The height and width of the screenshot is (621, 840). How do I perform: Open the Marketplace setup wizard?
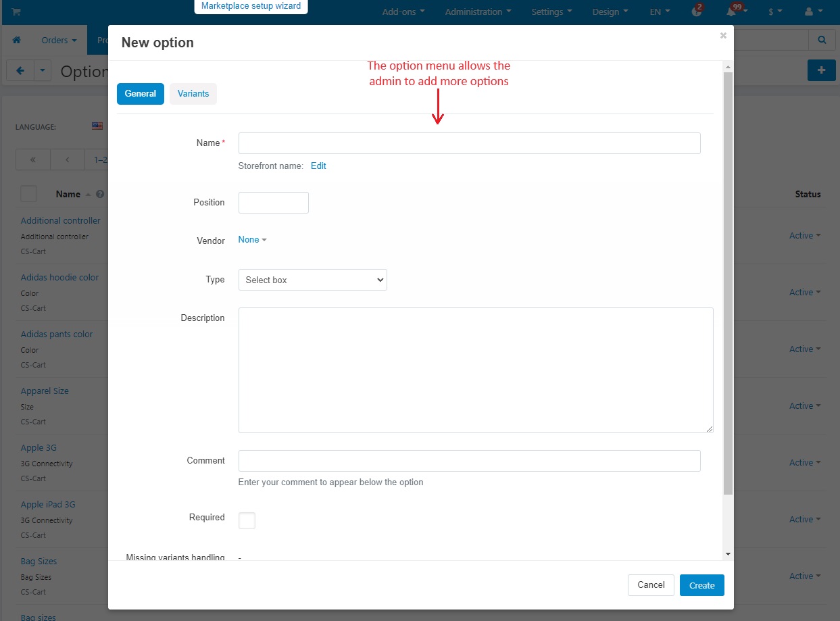pos(251,6)
